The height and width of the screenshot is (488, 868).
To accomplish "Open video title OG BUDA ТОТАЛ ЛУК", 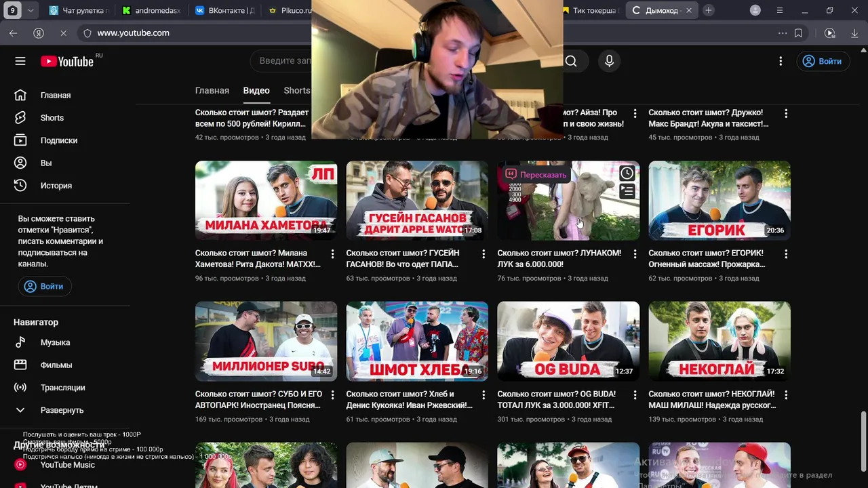I will pos(557,399).
